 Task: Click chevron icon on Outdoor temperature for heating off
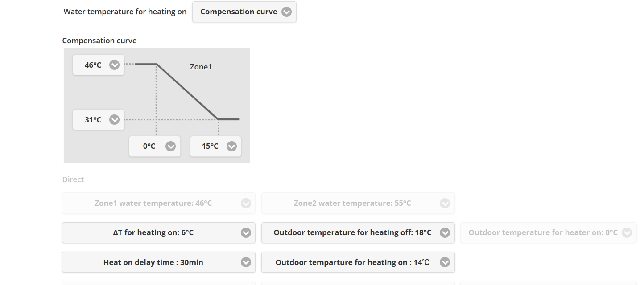click(x=445, y=232)
